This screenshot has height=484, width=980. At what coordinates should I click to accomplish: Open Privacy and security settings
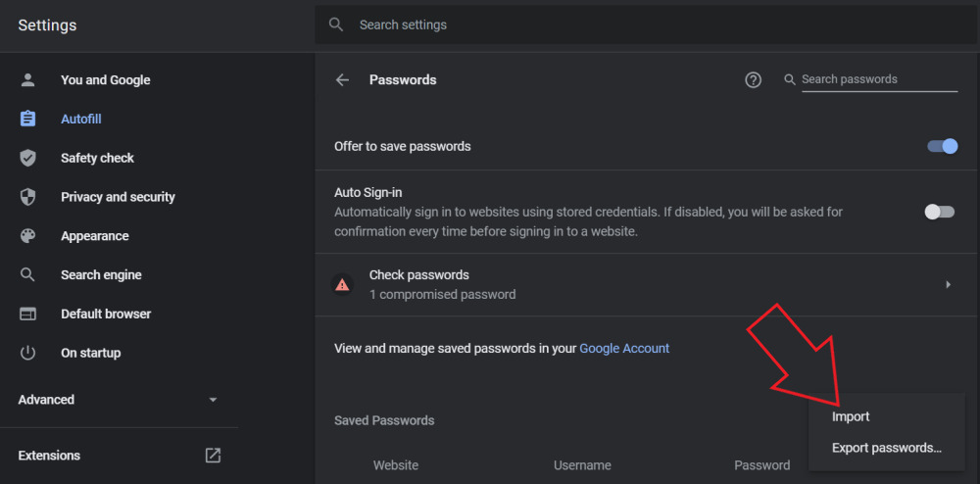click(118, 197)
